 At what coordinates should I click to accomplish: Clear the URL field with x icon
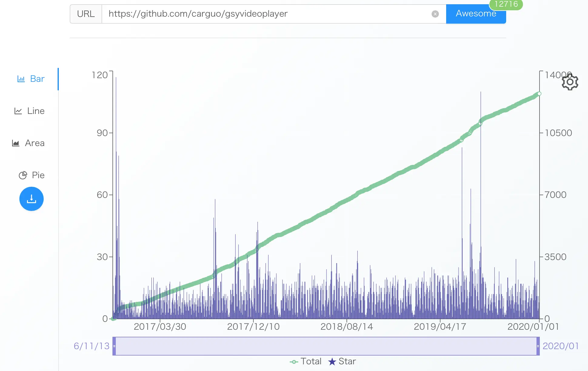tap(435, 14)
